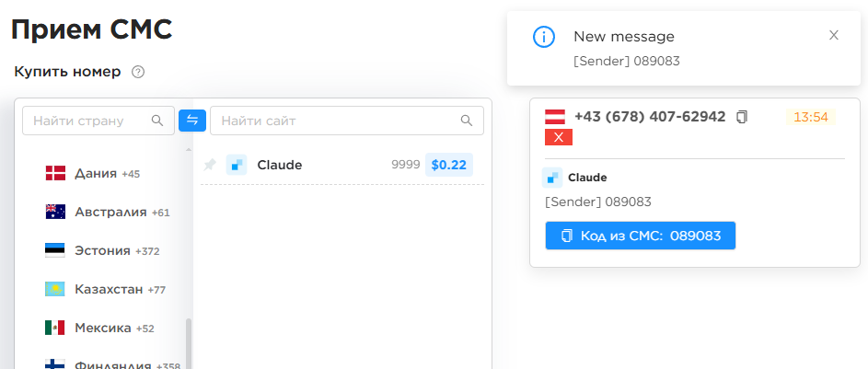The width and height of the screenshot is (868, 369).
Task: Click the help icon next to Купить номер
Action: (138, 72)
